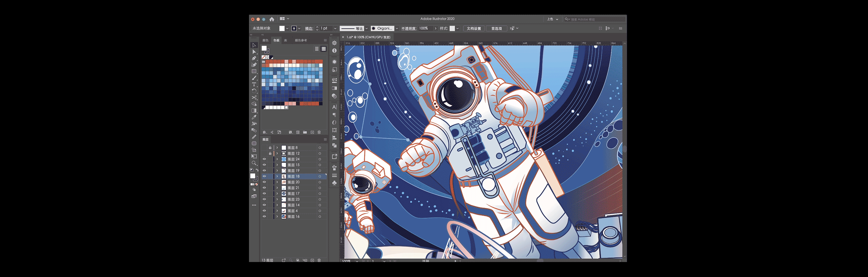868x277 pixels.
Task: Click the 描边 stroke label link
Action: [x=309, y=29]
